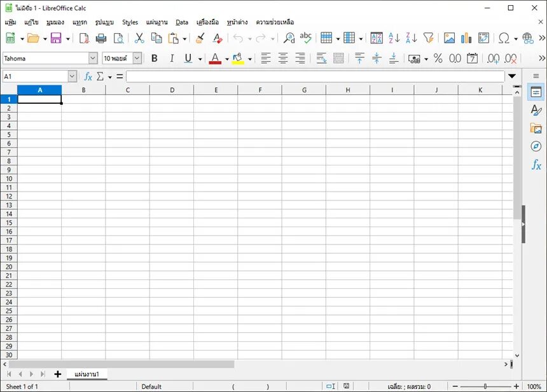Insert a chart
The image size is (547, 392).
(x=466, y=38)
